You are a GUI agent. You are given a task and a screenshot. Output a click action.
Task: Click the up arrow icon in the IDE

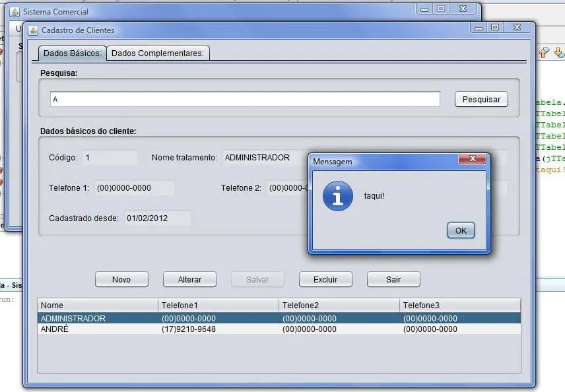point(544,53)
